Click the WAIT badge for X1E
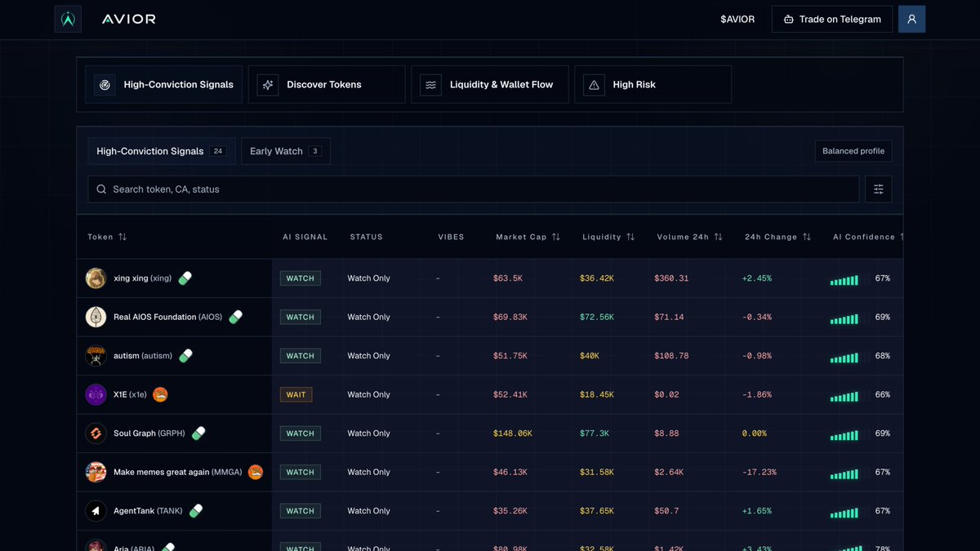 click(x=296, y=394)
